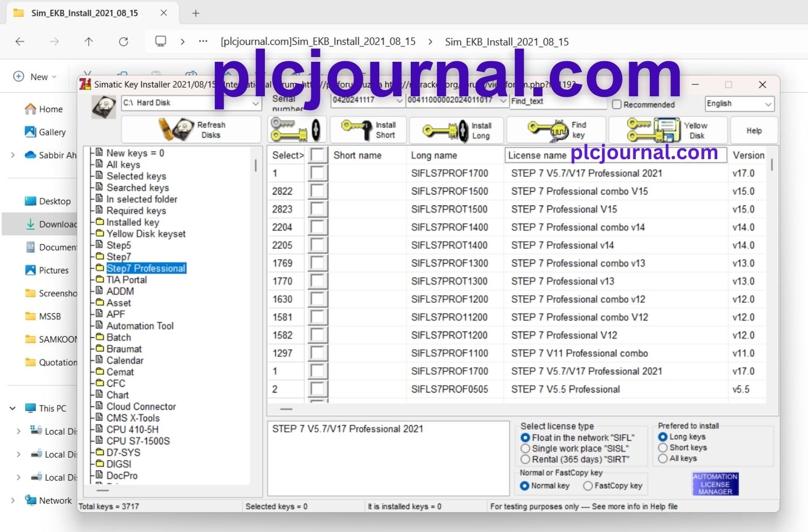Open the English language dropdown
Viewport: 808px width, 532px height.
pos(739,104)
